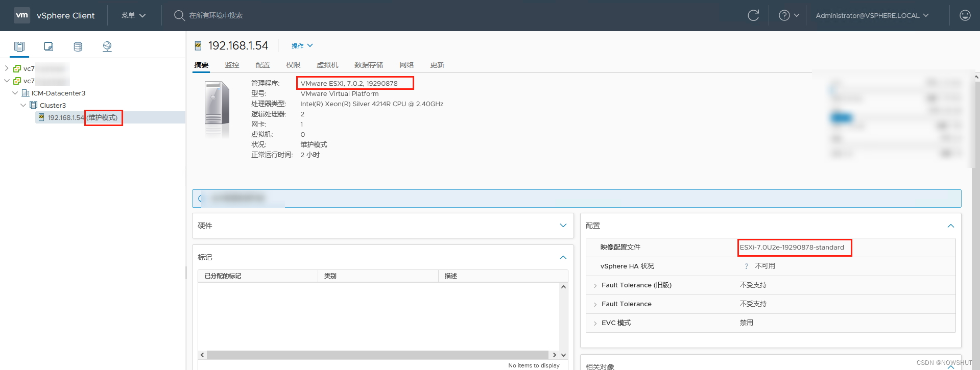Click host icon beside 192.168.1.54 title

(198, 46)
